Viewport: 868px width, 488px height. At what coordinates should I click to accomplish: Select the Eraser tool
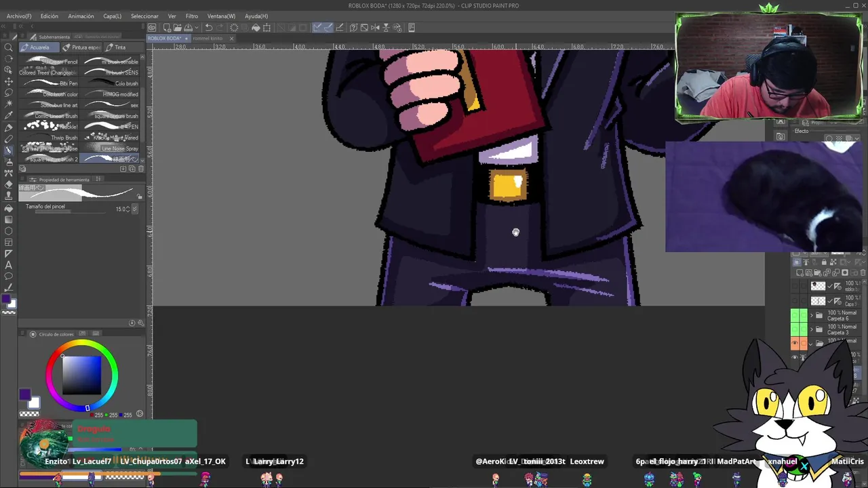pyautogui.click(x=9, y=184)
